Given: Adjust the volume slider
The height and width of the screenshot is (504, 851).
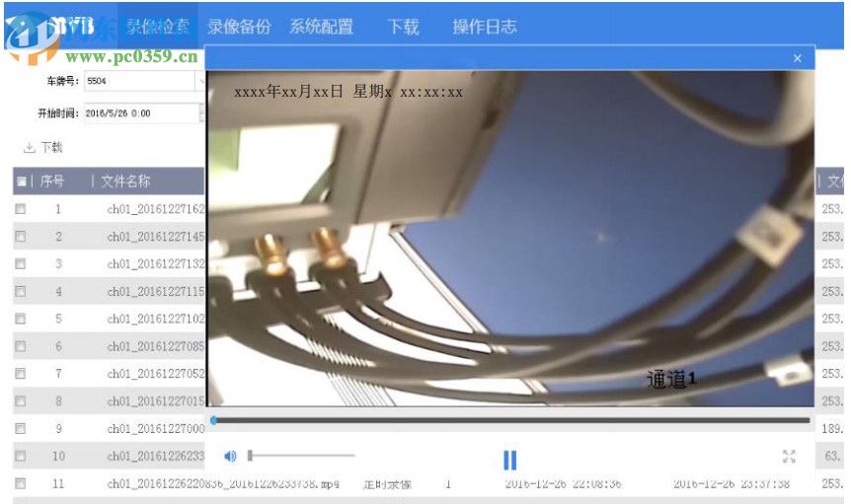Looking at the screenshot, I should (x=301, y=456).
